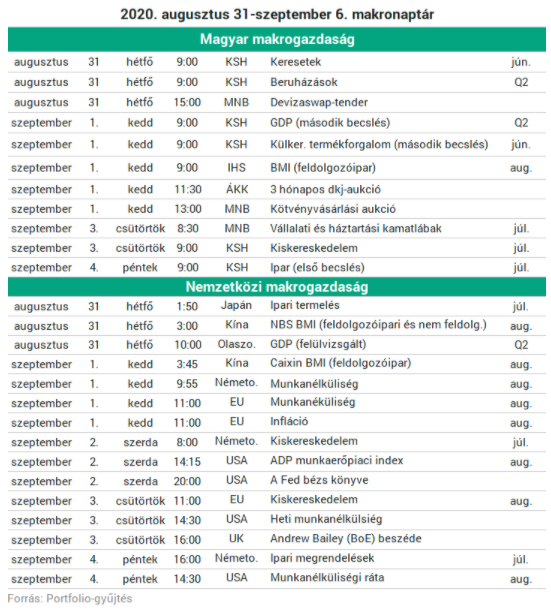
Task: Click 'júl.' in the Ipari megrendelések row
Action: point(521,559)
